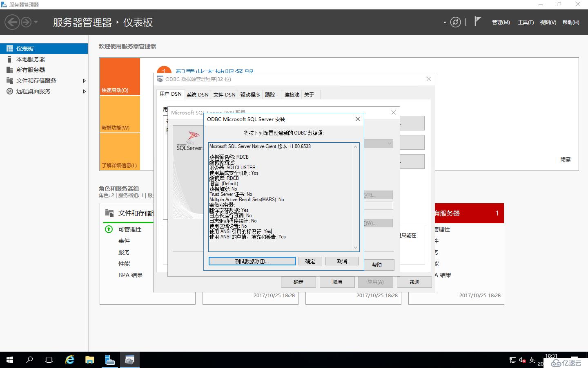The image size is (588, 368).
Task: Click the 文件和存储服务 sidebar icon
Action: click(10, 81)
